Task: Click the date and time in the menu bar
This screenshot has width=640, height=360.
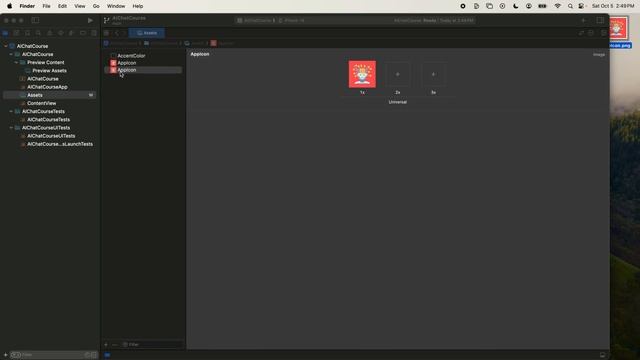Action: pos(613,6)
